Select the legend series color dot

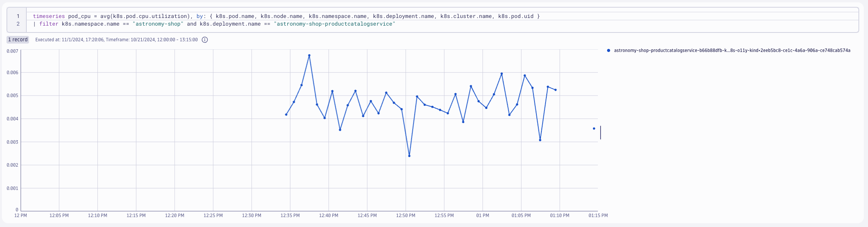tap(609, 50)
